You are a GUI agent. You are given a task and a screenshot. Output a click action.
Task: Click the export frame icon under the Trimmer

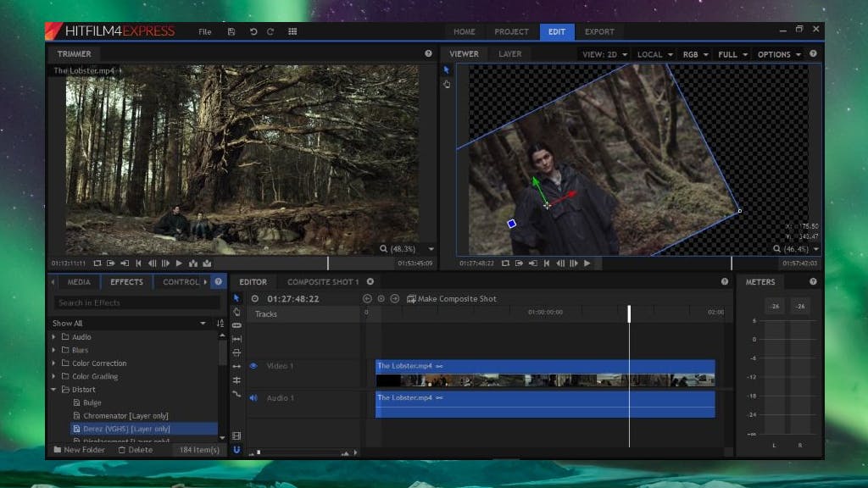pos(206,263)
